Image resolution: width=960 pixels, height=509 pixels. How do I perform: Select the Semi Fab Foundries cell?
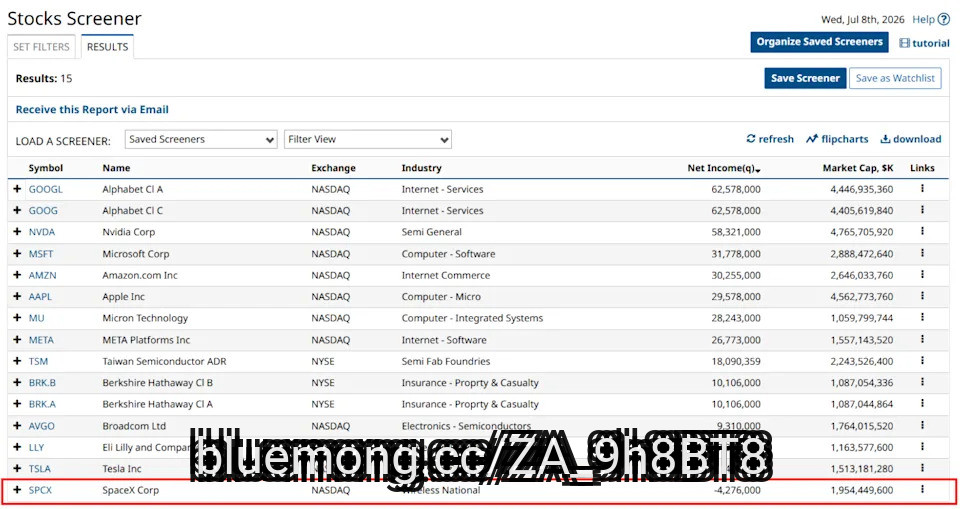(x=446, y=361)
